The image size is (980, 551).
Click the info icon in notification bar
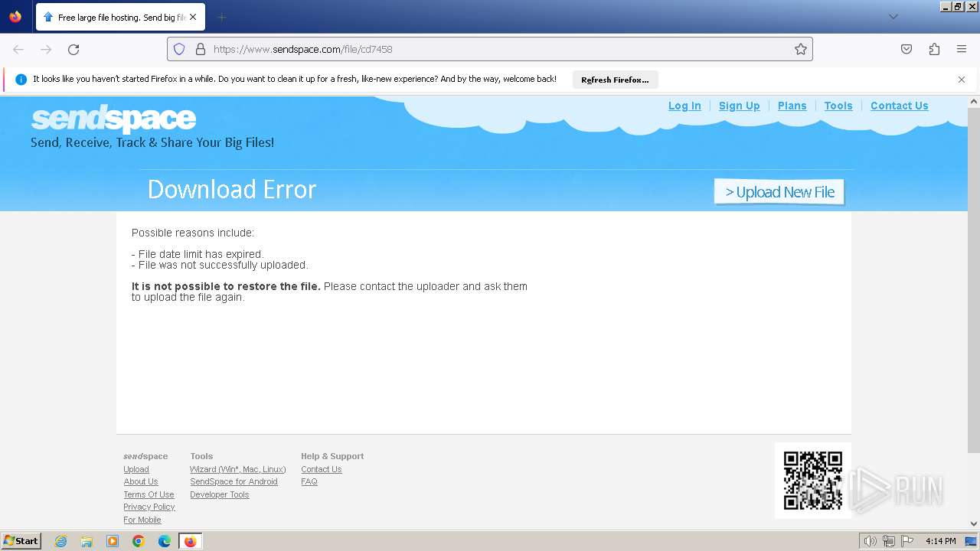click(x=21, y=80)
